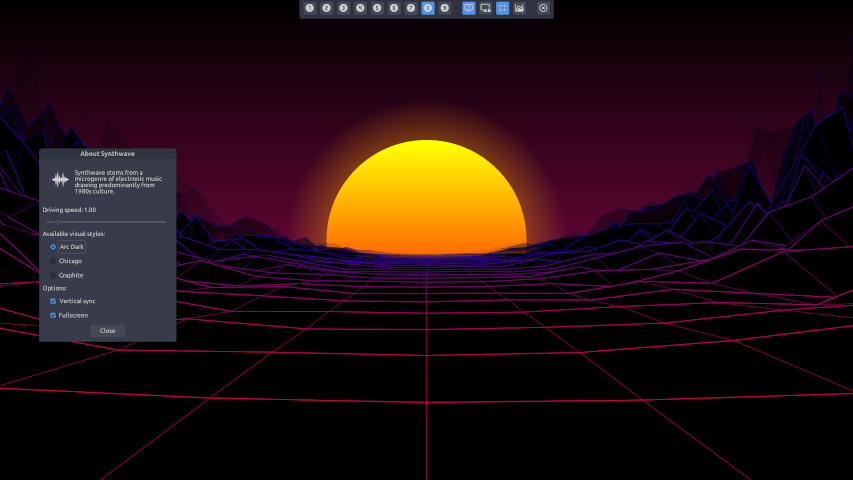Choose the Graphite visual style

tap(53, 275)
